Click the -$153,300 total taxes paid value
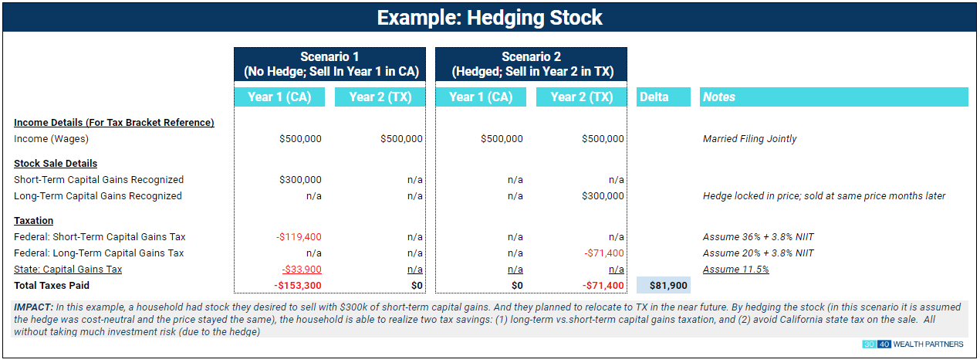The image size is (980, 363). (x=298, y=286)
